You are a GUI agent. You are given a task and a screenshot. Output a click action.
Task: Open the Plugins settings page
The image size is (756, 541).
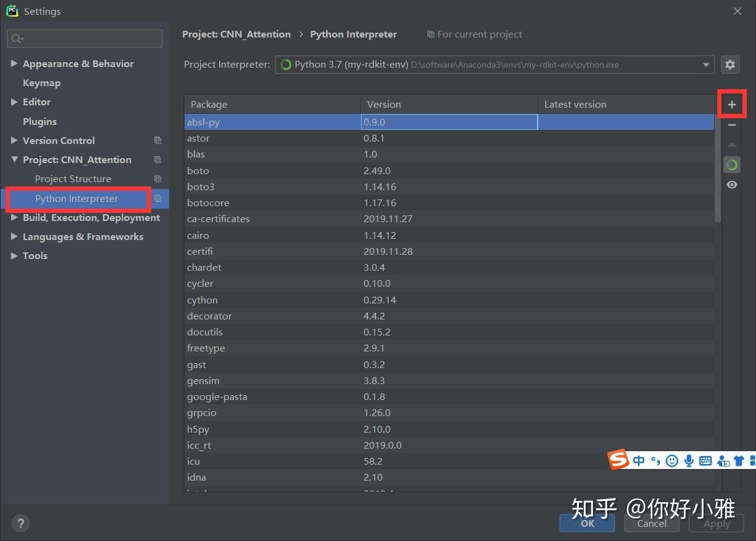[x=39, y=121]
